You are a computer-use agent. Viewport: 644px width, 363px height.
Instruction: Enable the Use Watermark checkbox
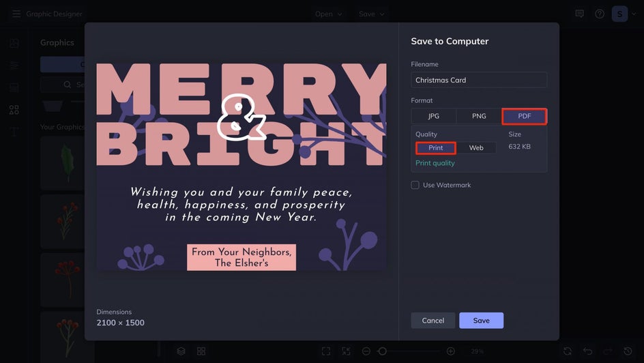415,185
